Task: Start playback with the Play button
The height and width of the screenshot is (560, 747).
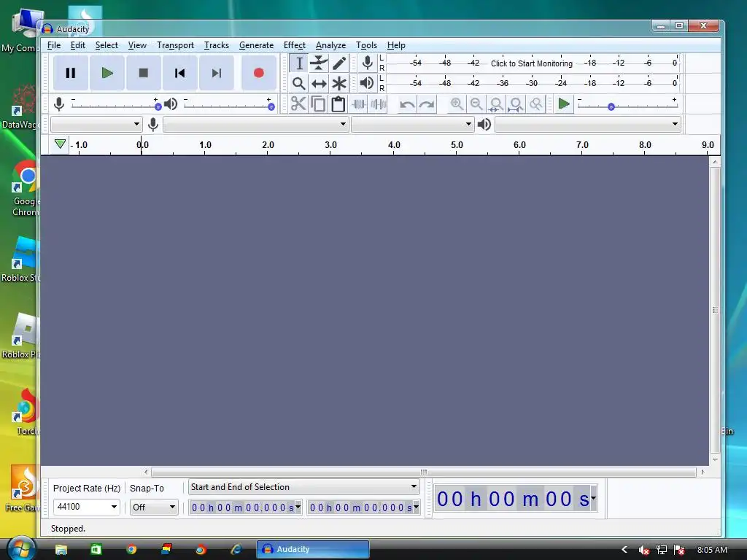Action: tap(107, 73)
